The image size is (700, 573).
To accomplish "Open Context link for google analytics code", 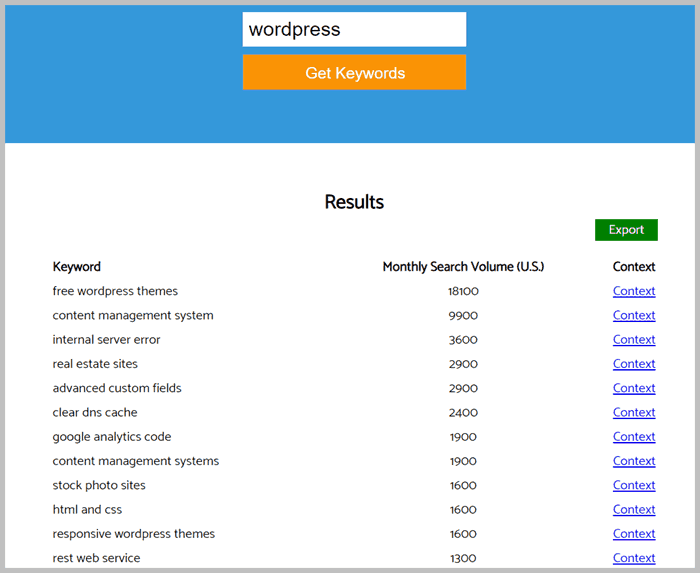I will 633,436.
